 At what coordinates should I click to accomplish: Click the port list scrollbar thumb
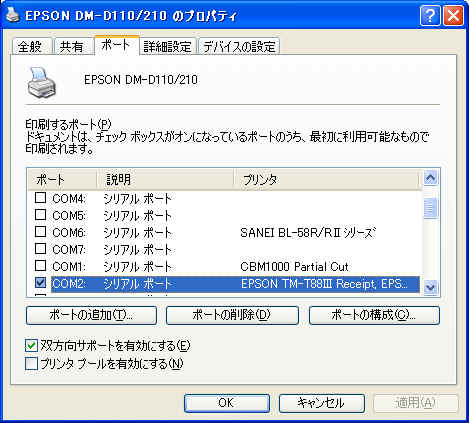(x=430, y=208)
